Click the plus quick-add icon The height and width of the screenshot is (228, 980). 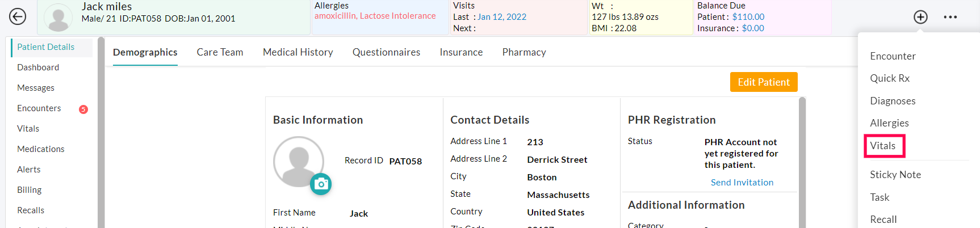[x=920, y=17]
